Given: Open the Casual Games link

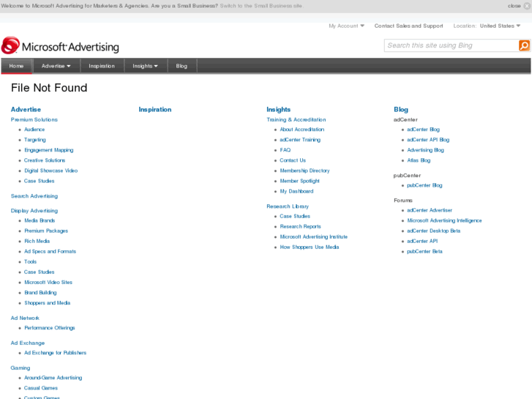Looking at the screenshot, I should coord(41,388).
